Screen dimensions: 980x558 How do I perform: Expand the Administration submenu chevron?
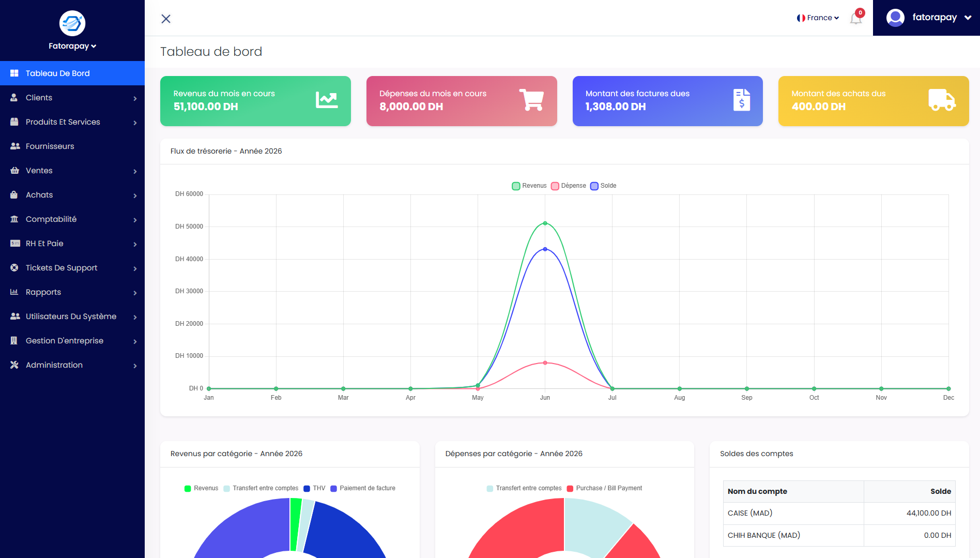(x=135, y=366)
